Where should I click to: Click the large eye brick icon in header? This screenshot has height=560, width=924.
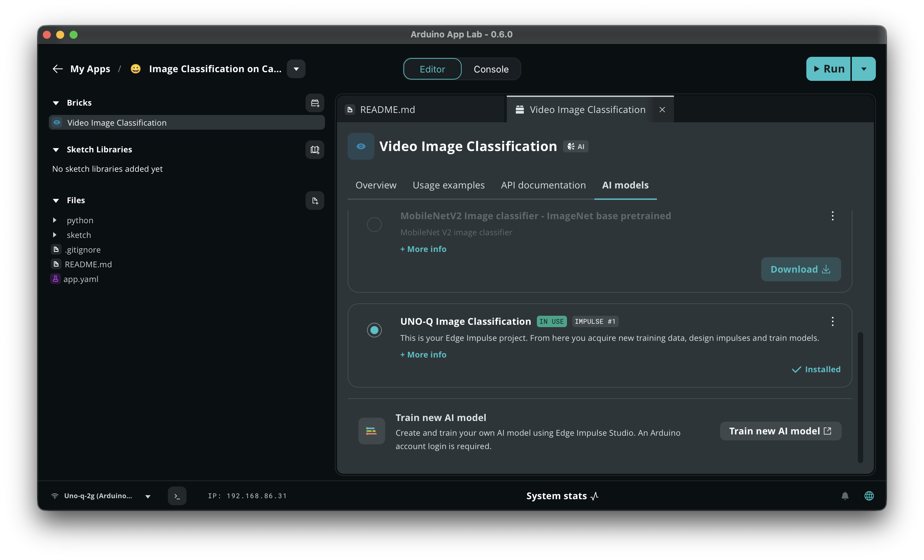[x=361, y=146]
